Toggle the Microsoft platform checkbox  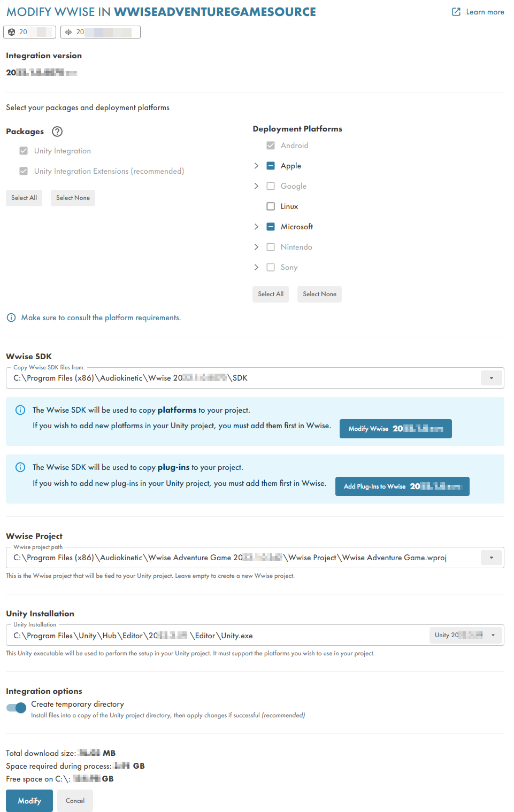pos(271,227)
